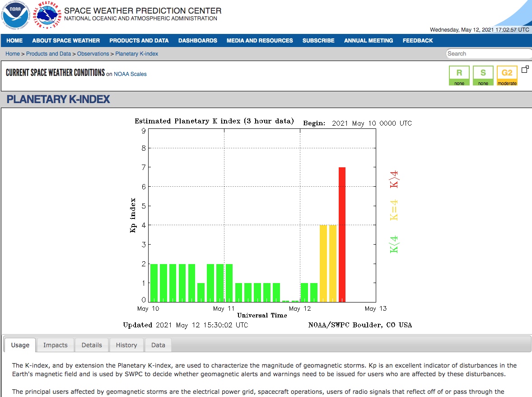Select the R radio blackout scale box
532x397 pixels.
459,76
